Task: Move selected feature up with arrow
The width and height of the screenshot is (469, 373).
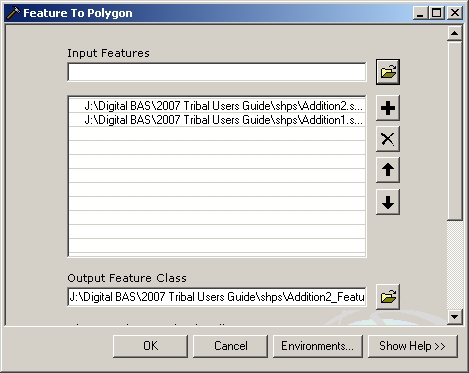Action: click(388, 170)
